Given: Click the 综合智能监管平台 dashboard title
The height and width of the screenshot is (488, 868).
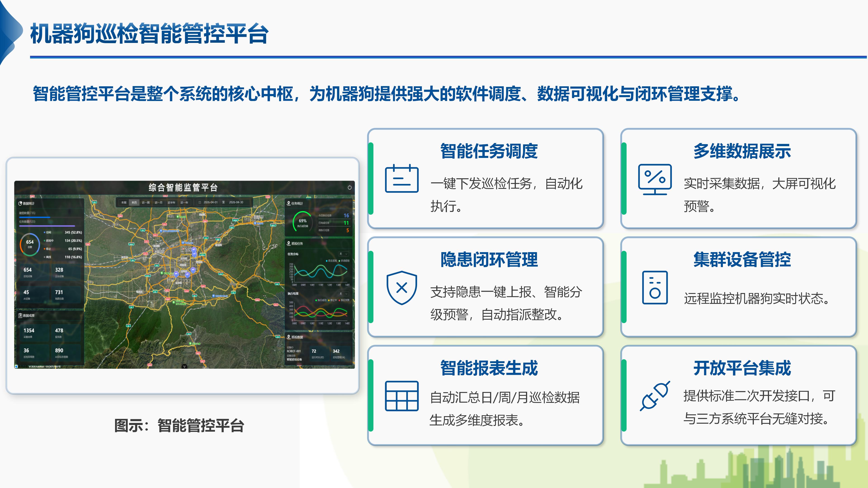Looking at the screenshot, I should [x=183, y=188].
